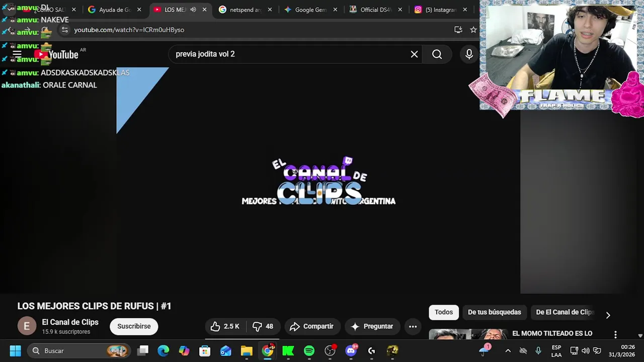View site information icon beside the URL

(64, 30)
